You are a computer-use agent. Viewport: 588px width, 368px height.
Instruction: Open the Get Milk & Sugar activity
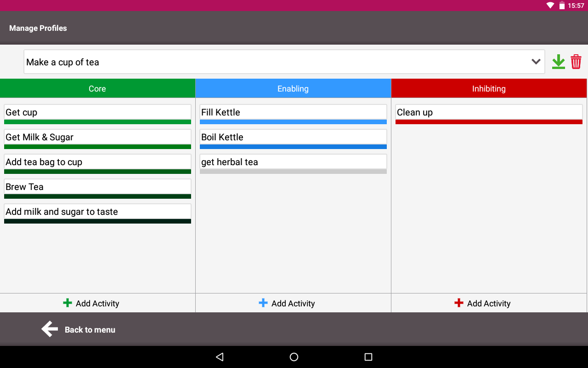(x=97, y=139)
